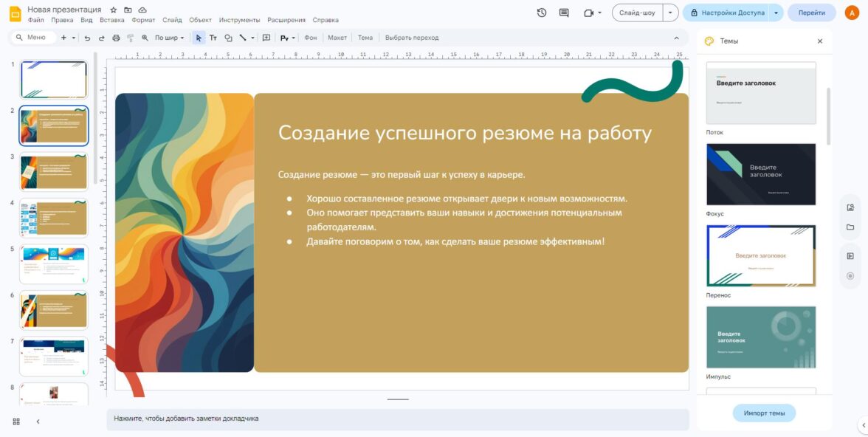
Task: Star the presentation next to its title
Action: 113,10
